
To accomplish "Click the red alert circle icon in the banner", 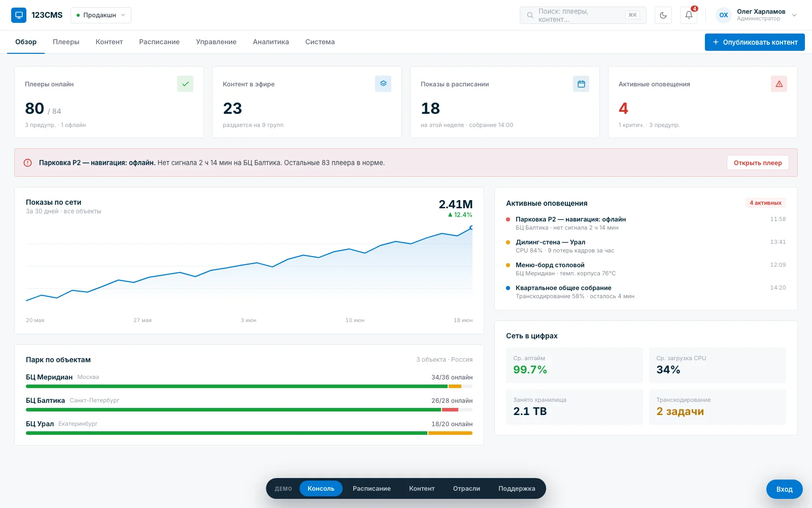I will tap(28, 163).
